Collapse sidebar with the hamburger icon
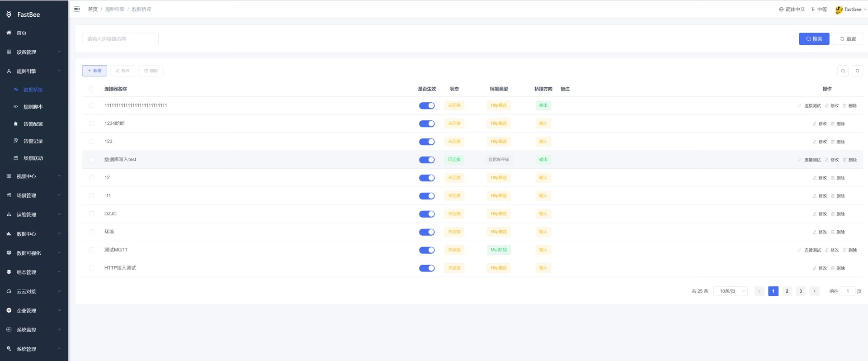 [77, 9]
